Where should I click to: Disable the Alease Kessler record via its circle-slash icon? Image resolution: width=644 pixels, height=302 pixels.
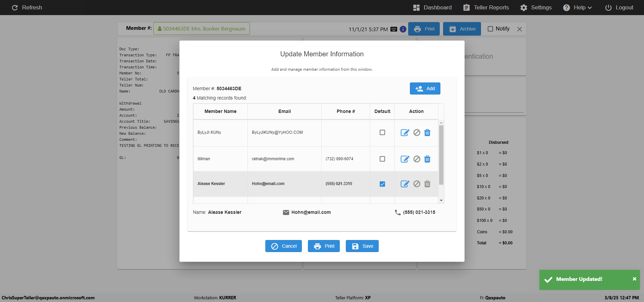[417, 184]
